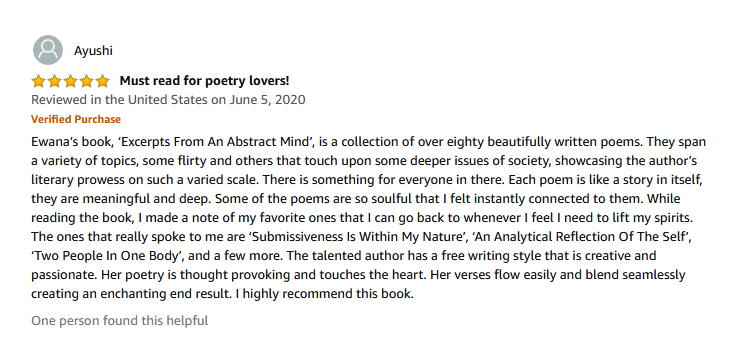The height and width of the screenshot is (360, 747).
Task: Click the sentence 'I highly recommend this book.'
Action: click(324, 294)
